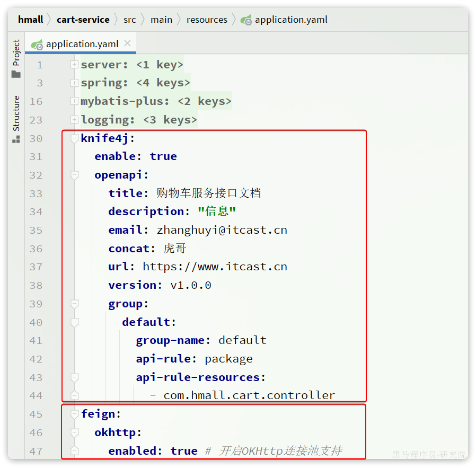
Task: Click the folded '<4 keys>' placeholder
Action: coord(163,83)
